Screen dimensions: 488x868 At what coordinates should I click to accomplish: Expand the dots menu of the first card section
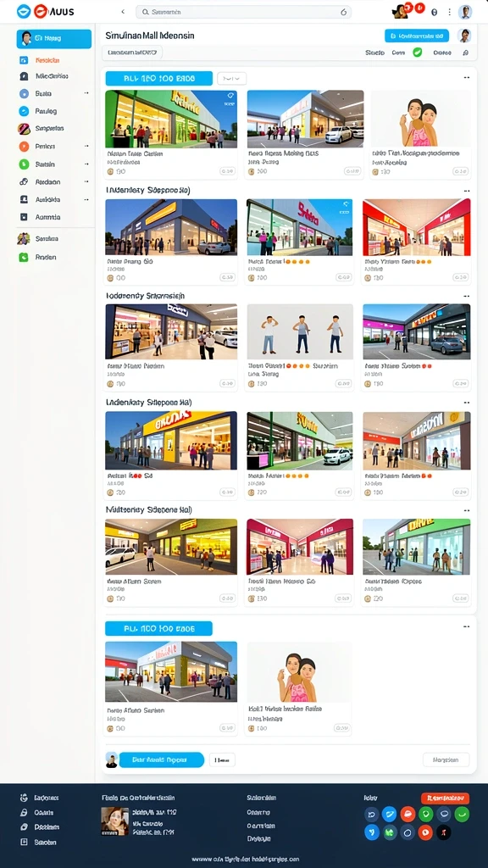point(467,78)
